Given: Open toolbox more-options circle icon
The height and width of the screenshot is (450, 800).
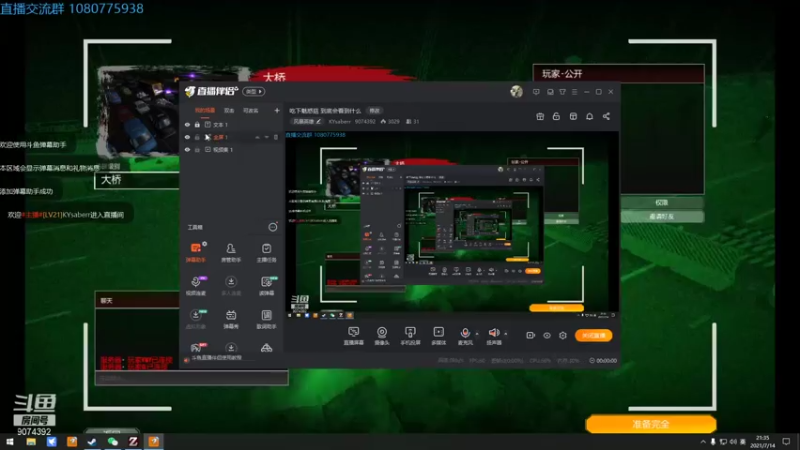Looking at the screenshot, I should 273,227.
